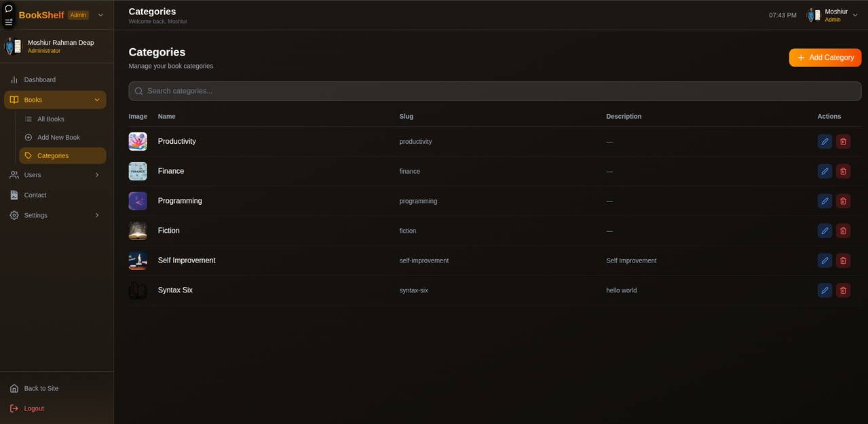Click the gear icon beside Settings
868x424 pixels.
14,215
